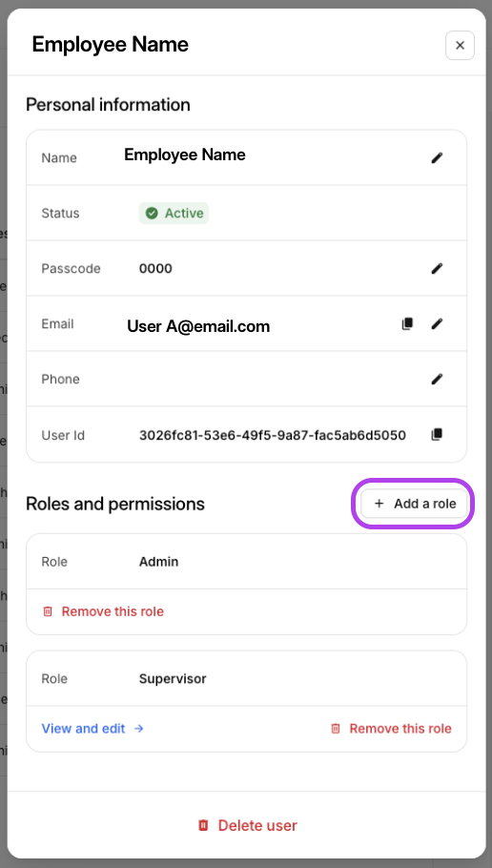Edit the Email with pencil icon
This screenshot has width=492, height=868.
tap(437, 324)
